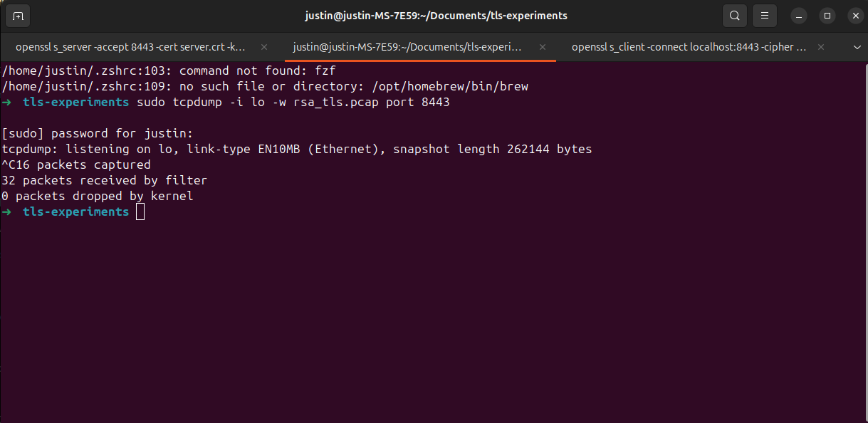Close the active tls-experiments tab
Viewport: 868px width, 423px height.
coord(543,47)
